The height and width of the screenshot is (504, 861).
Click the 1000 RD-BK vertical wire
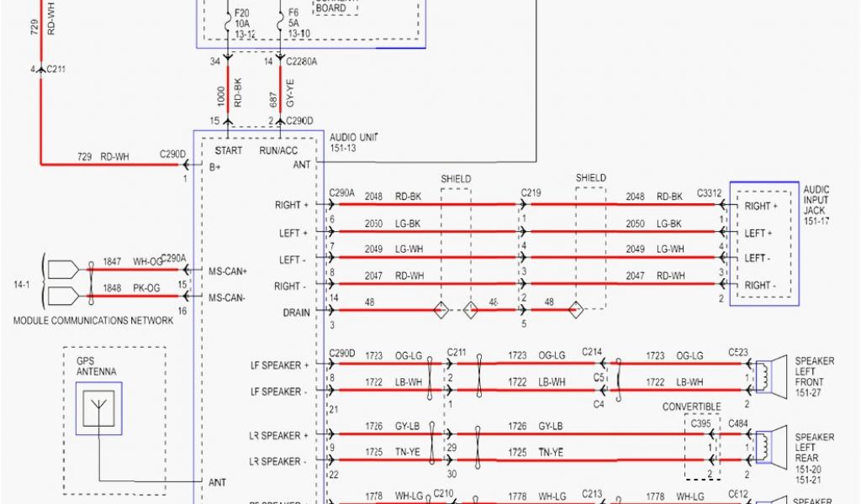click(229, 92)
